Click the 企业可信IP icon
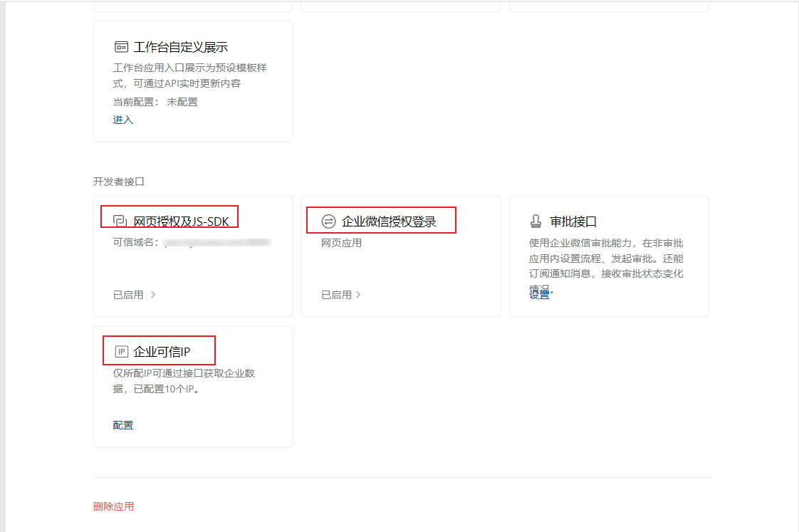The width and height of the screenshot is (799, 532). click(121, 352)
